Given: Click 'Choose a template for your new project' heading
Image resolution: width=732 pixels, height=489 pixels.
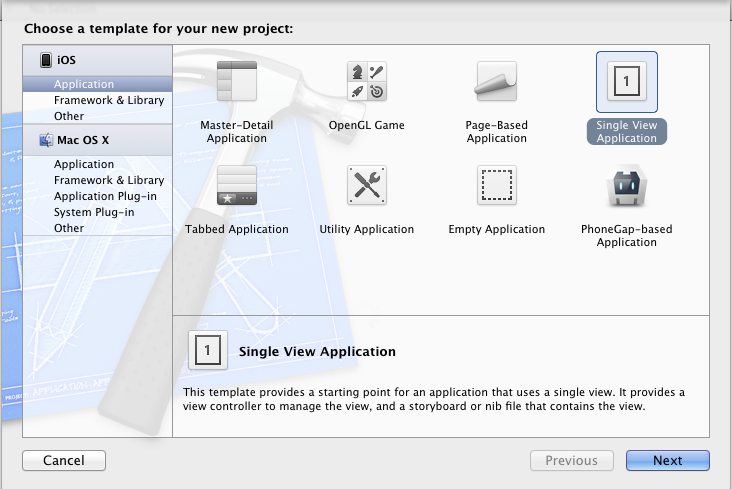Looking at the screenshot, I should (x=158, y=28).
